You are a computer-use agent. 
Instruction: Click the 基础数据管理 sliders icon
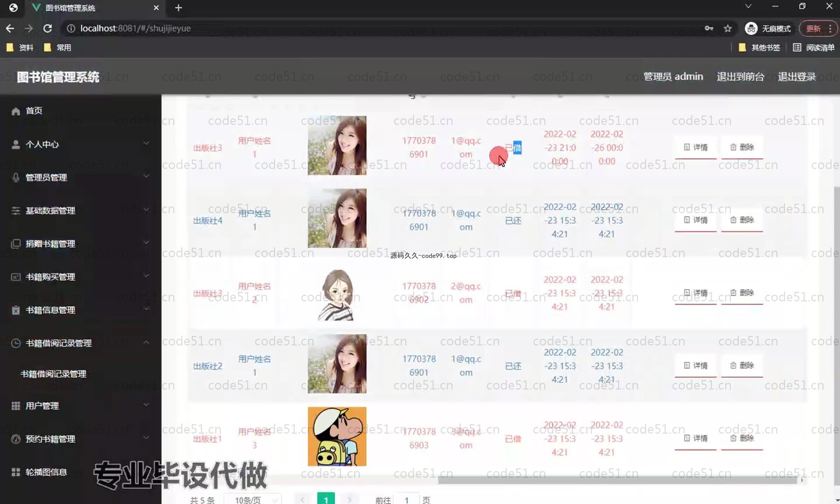coord(15,210)
